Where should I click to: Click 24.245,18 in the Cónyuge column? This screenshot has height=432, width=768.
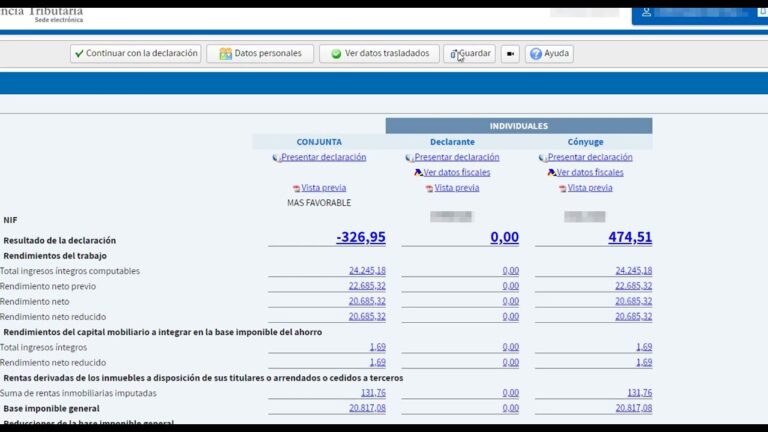(x=633, y=270)
